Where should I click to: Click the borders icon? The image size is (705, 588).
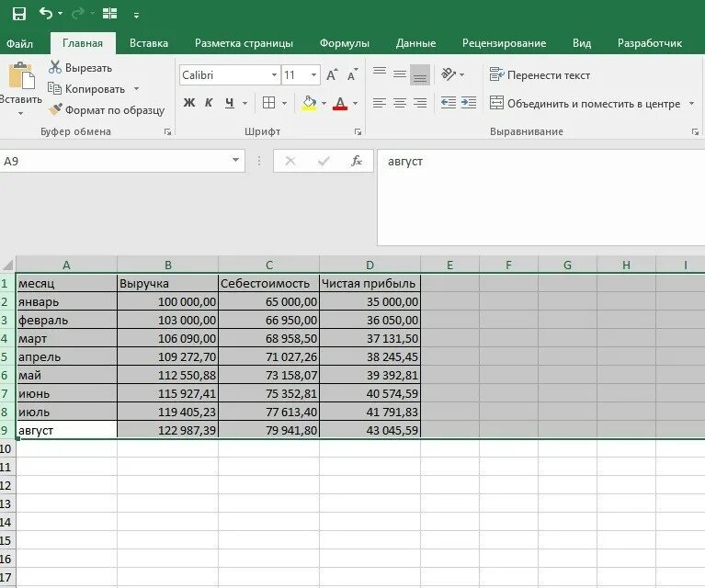pos(269,103)
